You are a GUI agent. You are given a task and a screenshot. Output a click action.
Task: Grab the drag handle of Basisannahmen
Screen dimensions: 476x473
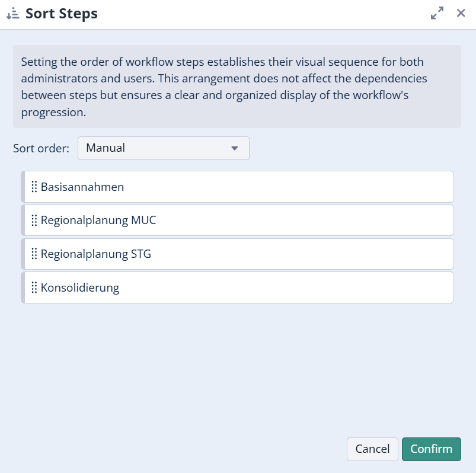(34, 187)
